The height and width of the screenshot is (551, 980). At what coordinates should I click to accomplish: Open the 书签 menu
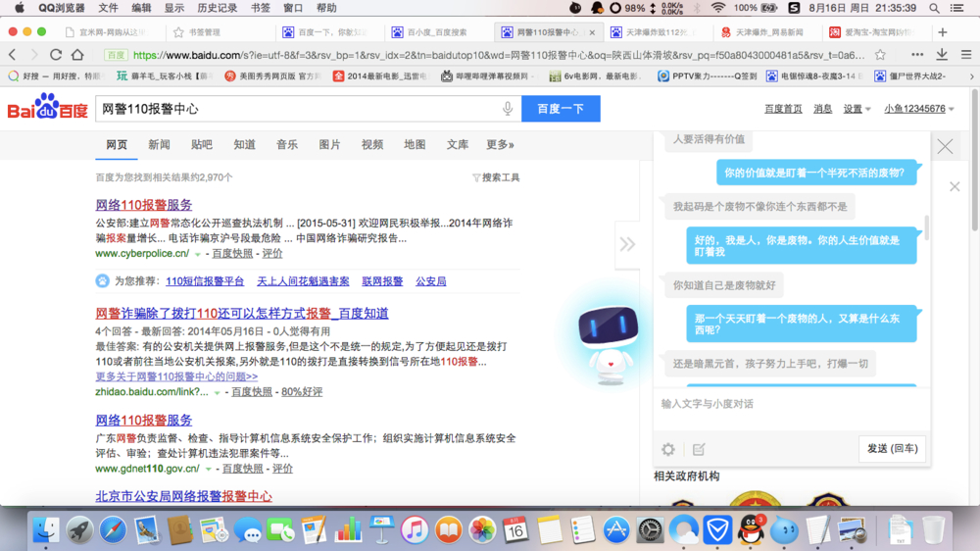(261, 8)
